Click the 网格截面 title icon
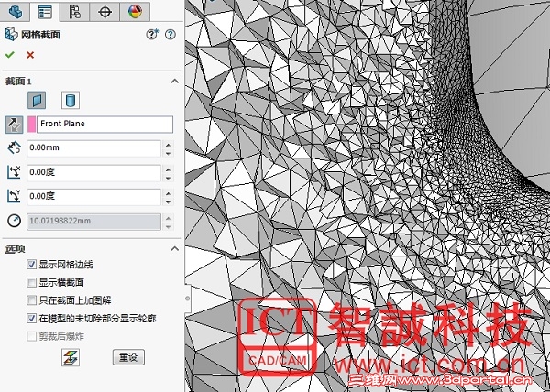 tap(11, 34)
